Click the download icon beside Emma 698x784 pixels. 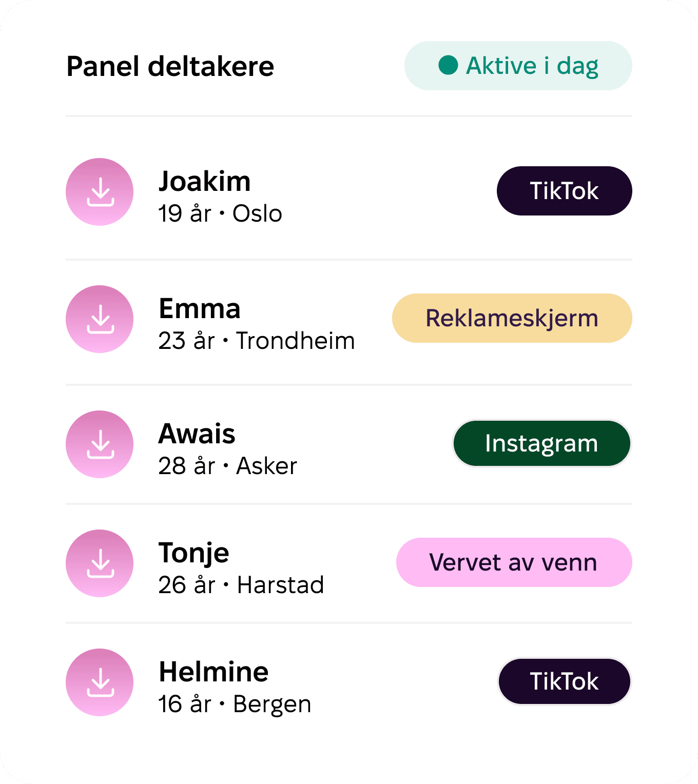(x=100, y=319)
